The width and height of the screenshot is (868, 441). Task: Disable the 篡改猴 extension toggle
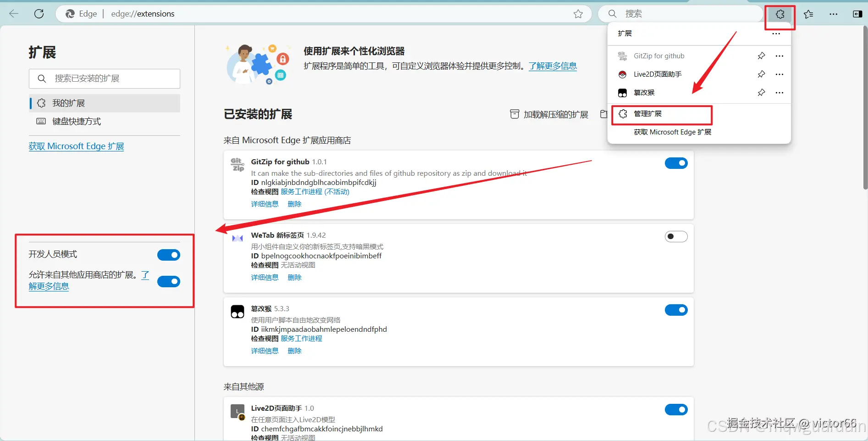[x=676, y=310]
